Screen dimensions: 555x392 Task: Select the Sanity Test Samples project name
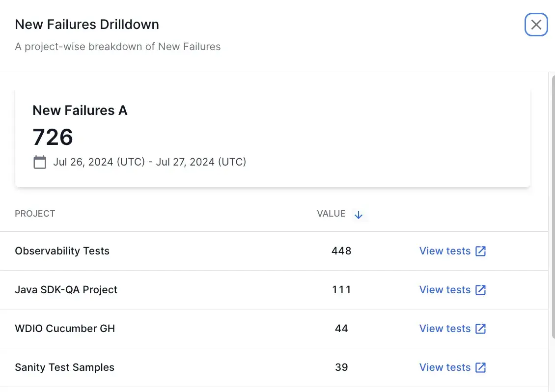click(x=64, y=367)
